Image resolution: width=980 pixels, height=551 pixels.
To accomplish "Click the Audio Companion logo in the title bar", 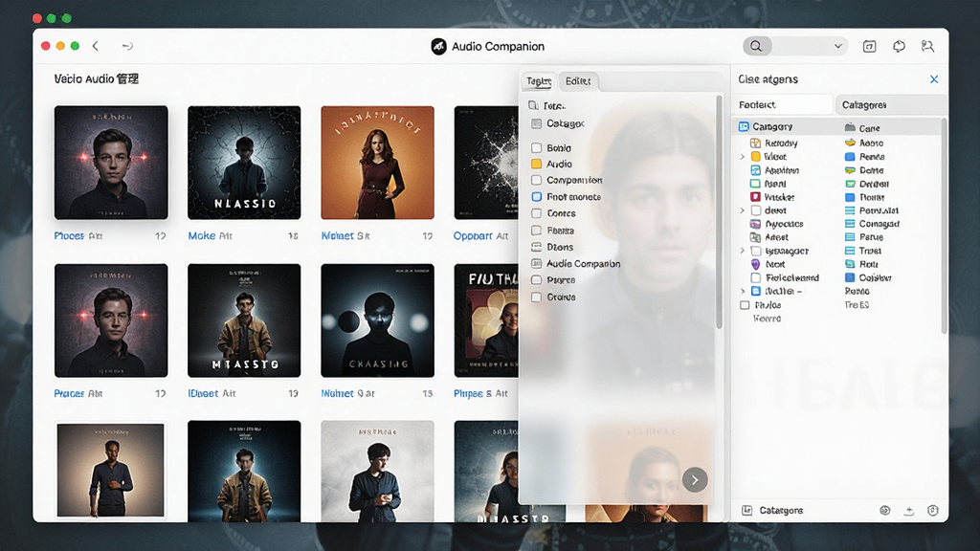I will tap(438, 46).
